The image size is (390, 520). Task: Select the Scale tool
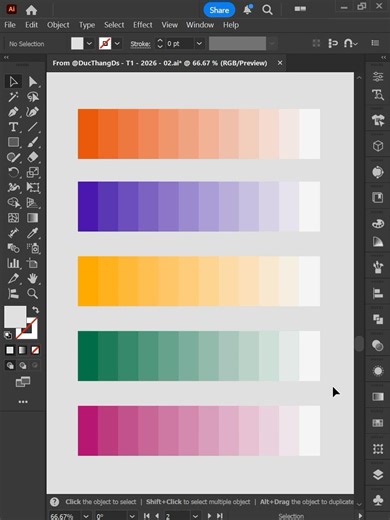point(33,172)
